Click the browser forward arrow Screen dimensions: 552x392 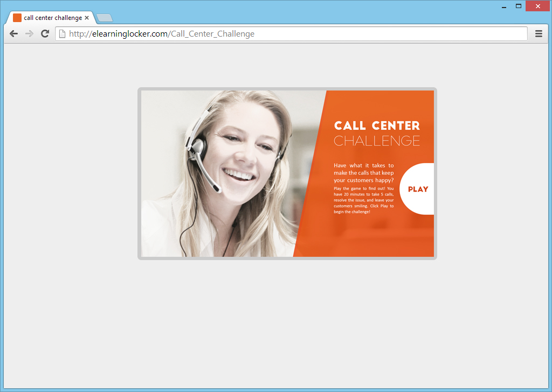[x=29, y=34]
